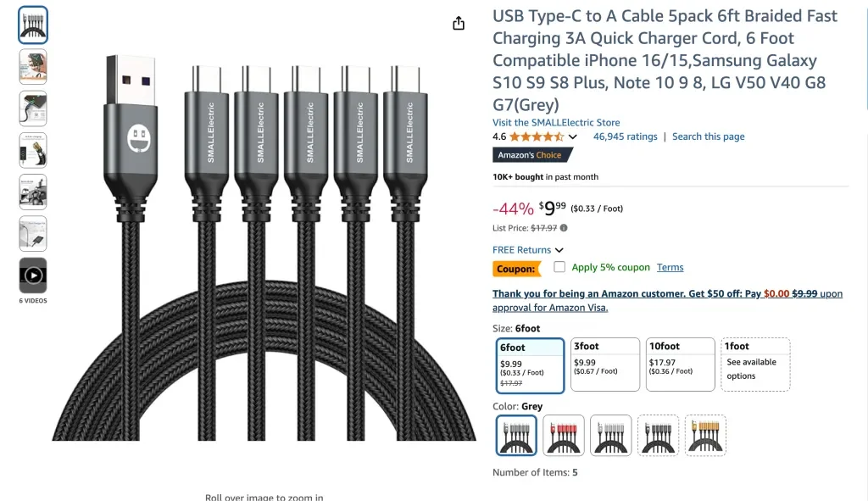Click the share icon above the title
The width and height of the screenshot is (868, 501).
tap(458, 23)
